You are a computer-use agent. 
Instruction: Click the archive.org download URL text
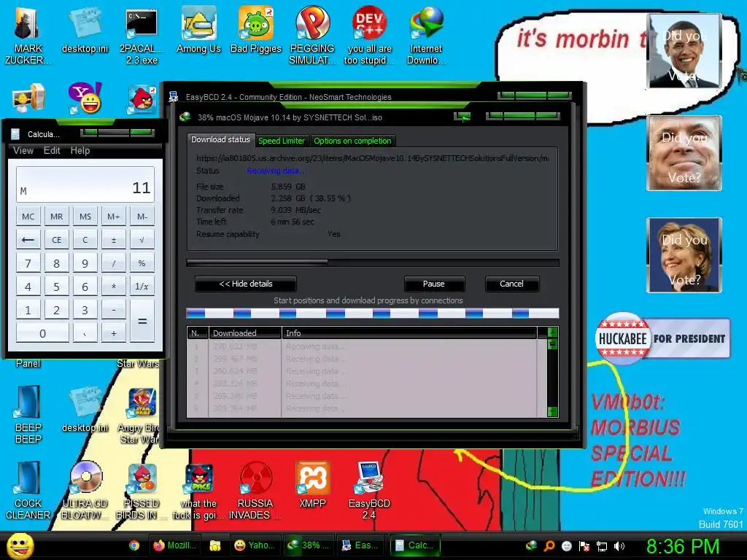372,158
